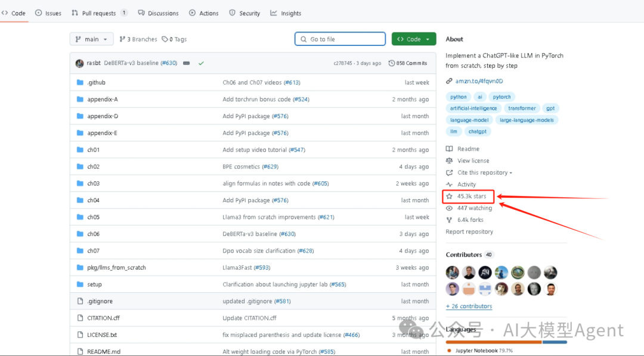Open the Readme link in About
Image resolution: width=644 pixels, height=356 pixels.
click(463, 148)
